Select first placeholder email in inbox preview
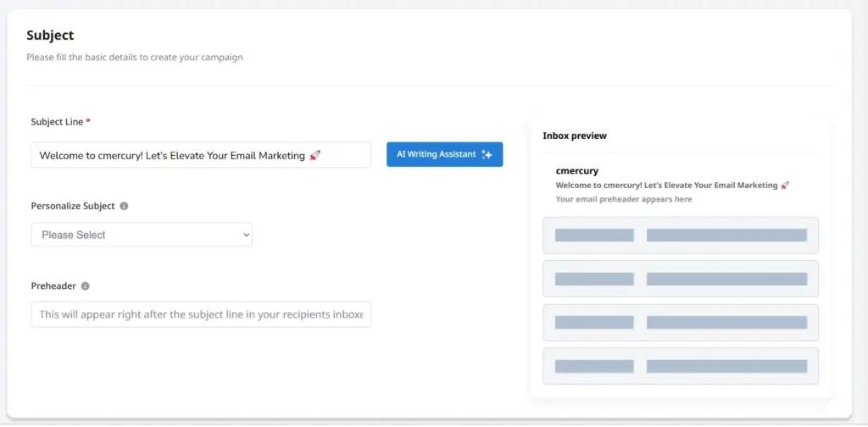Viewport: 868px width, 427px height. (x=681, y=235)
